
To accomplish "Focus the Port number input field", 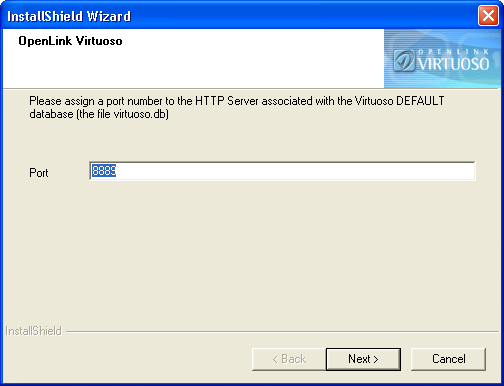I will coord(282,171).
